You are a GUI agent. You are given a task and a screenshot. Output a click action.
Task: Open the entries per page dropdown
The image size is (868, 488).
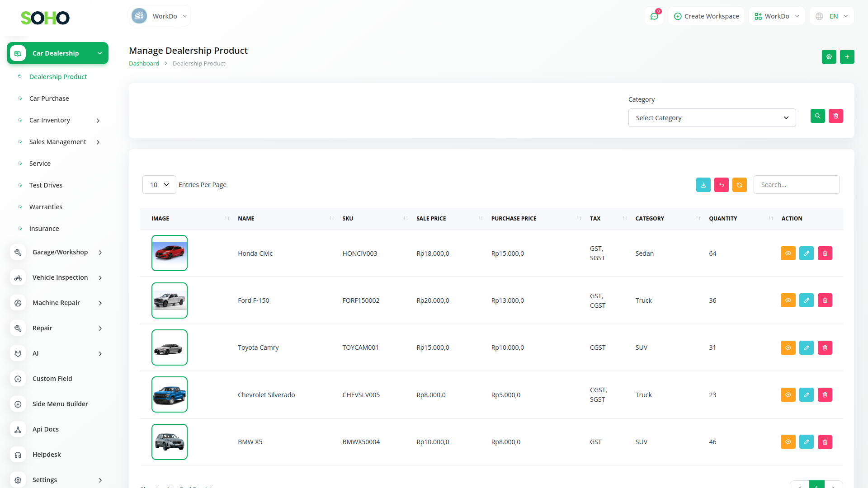coord(159,185)
